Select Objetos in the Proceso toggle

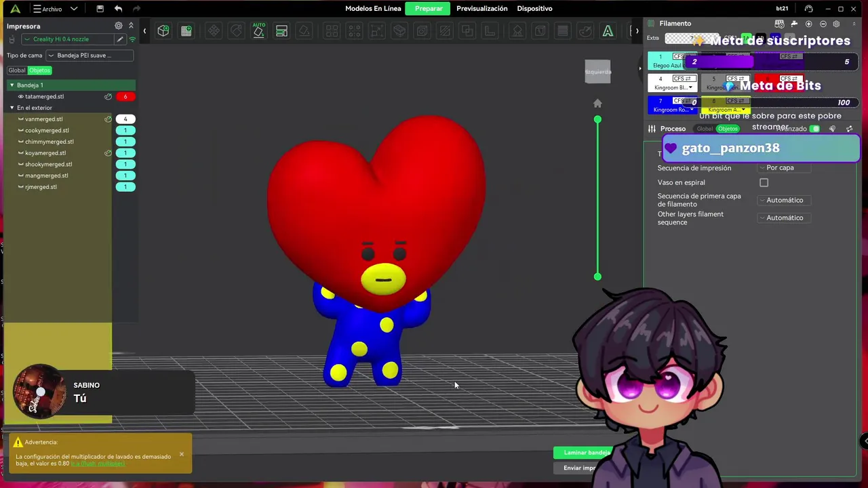pos(728,129)
